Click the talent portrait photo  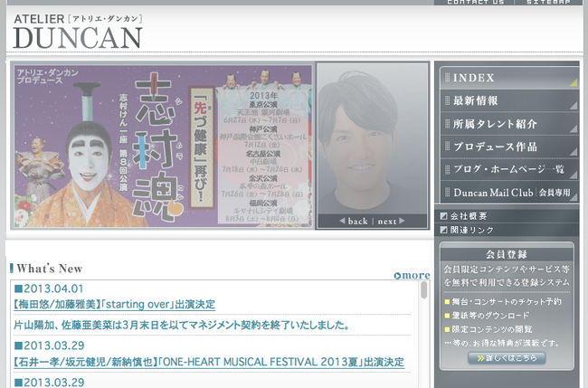click(x=373, y=139)
